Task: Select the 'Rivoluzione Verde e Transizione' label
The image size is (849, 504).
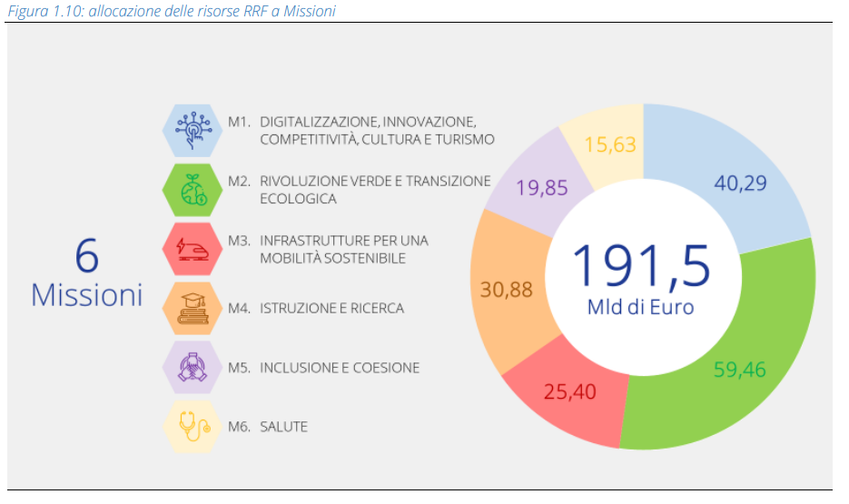Action: point(374,181)
